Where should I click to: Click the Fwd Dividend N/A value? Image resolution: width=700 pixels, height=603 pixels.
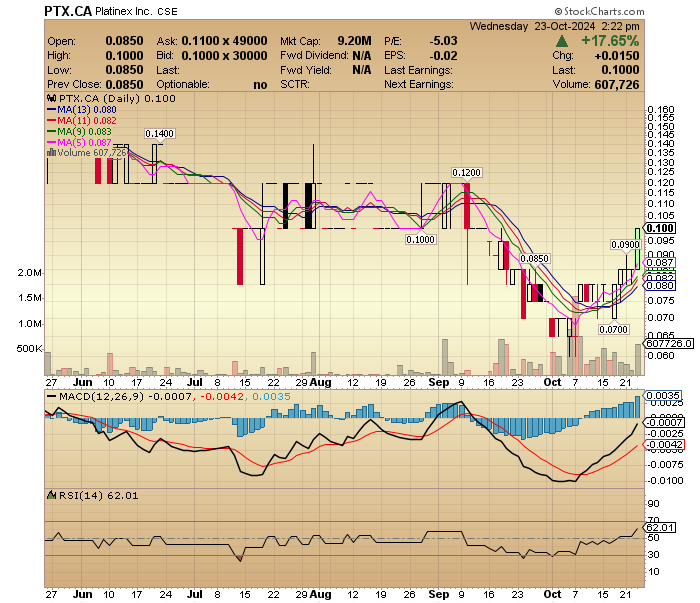pyautogui.click(x=362, y=56)
